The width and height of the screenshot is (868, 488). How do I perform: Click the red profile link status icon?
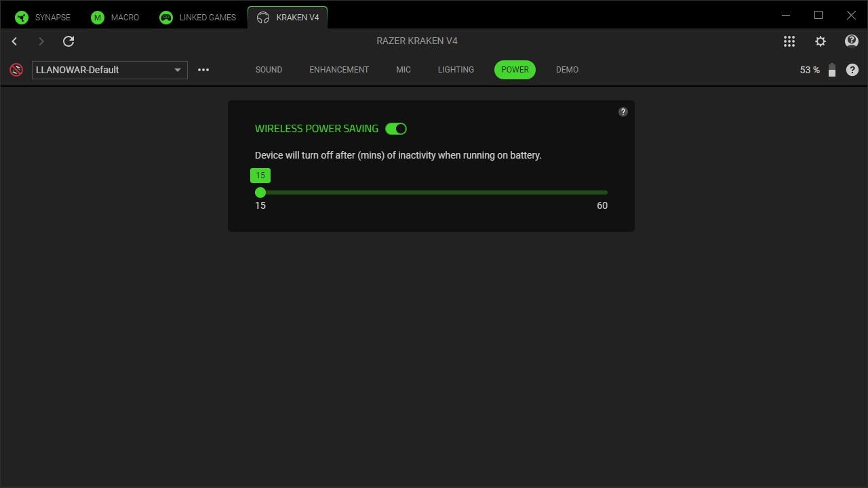point(16,70)
